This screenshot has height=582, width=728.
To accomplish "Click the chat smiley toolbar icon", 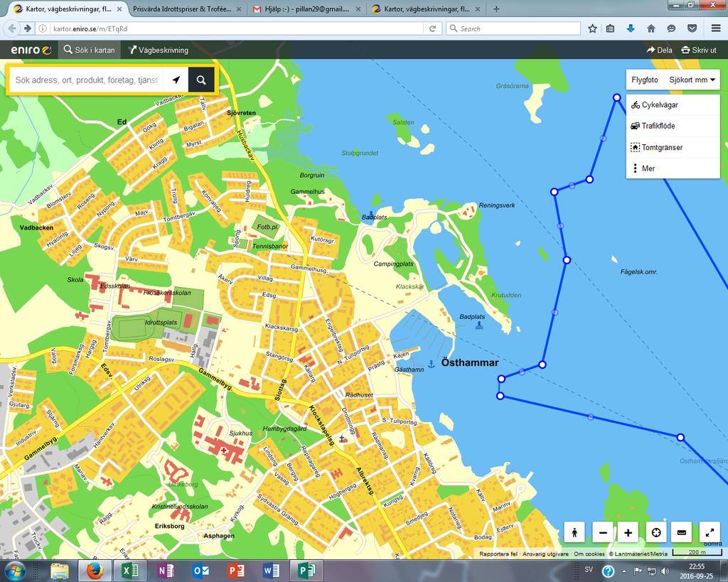I will pos(671,28).
